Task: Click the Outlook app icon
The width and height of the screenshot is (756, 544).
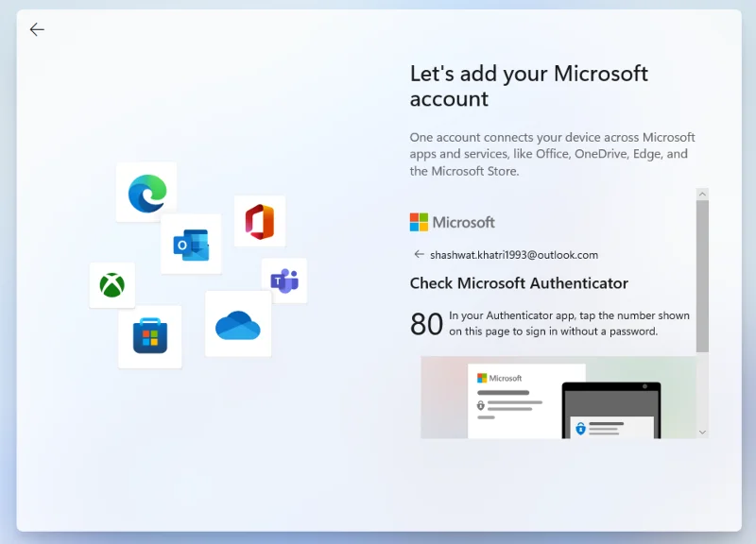Action: click(x=191, y=244)
